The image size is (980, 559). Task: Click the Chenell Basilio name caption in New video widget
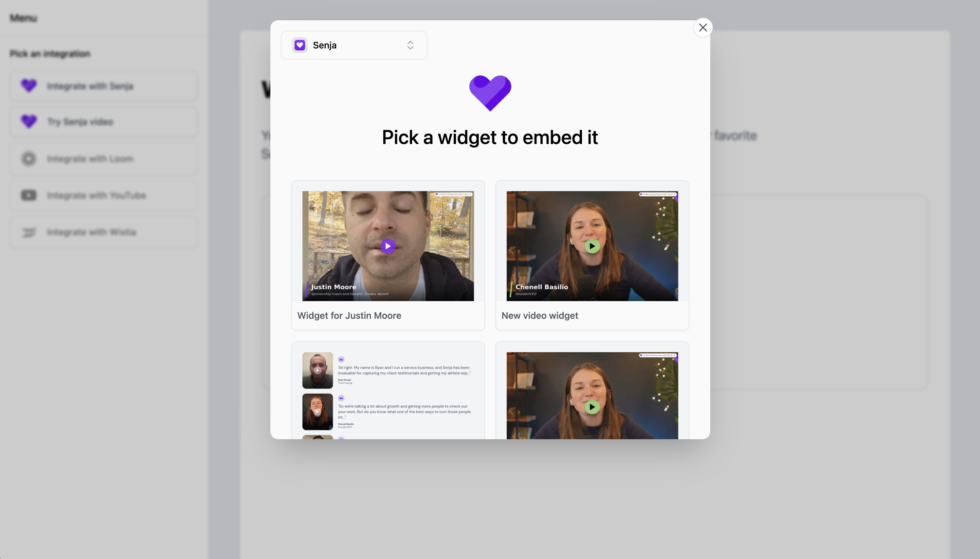541,287
